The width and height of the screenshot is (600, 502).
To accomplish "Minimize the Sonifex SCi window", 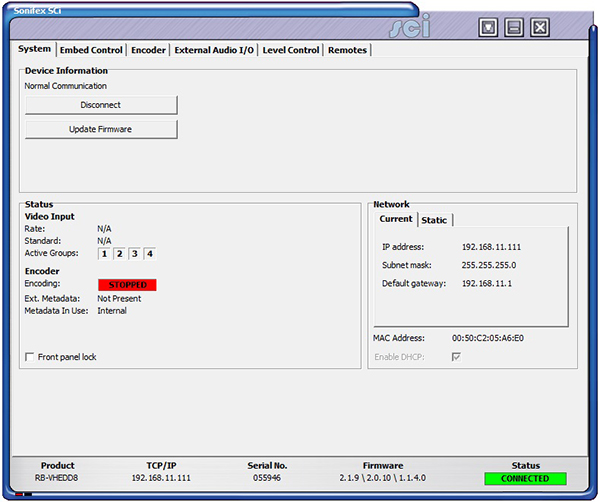I will (x=514, y=27).
